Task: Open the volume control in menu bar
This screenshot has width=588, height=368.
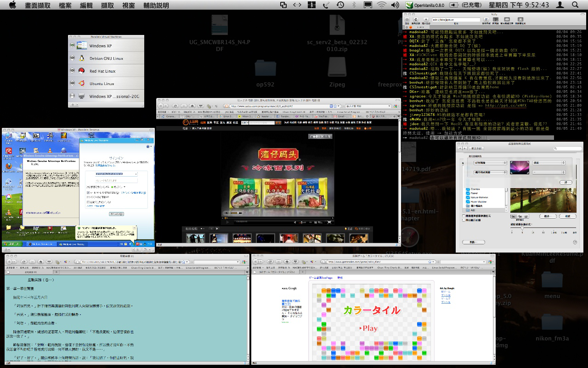Action: [x=395, y=5]
